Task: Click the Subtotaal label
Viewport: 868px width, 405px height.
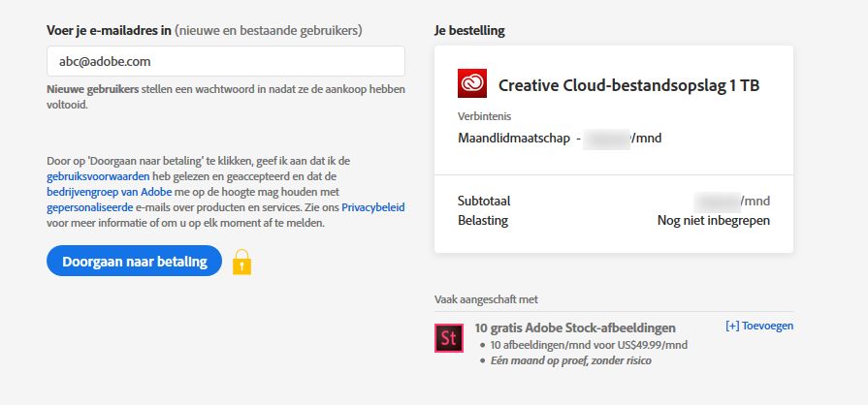Action: [484, 201]
